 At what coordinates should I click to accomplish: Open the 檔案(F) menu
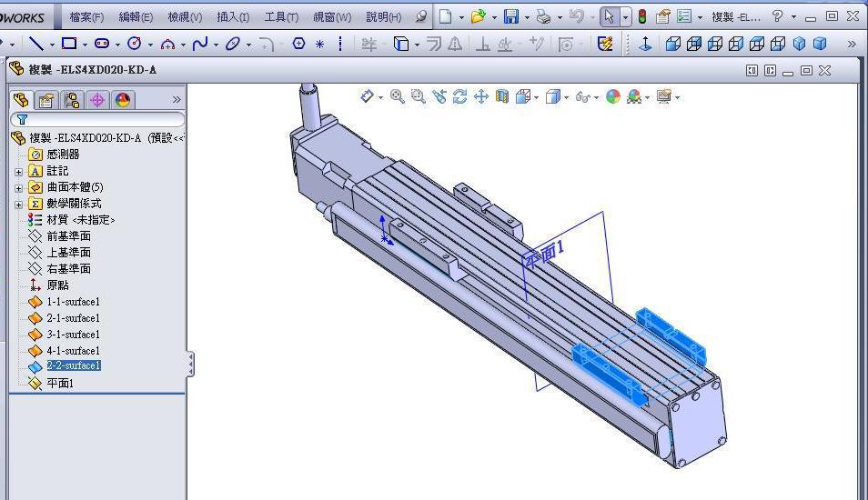pos(86,16)
